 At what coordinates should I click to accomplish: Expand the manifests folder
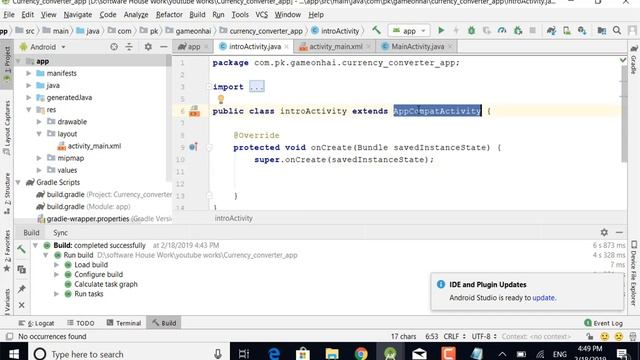pos(29,73)
